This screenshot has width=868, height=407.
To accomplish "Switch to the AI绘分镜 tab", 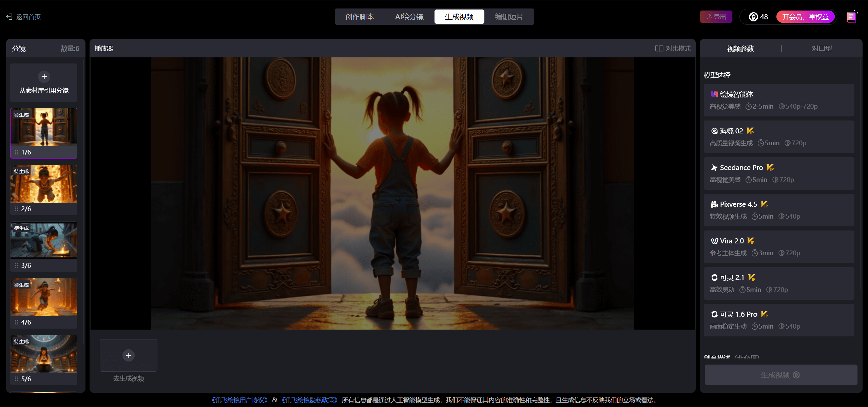I will (409, 17).
